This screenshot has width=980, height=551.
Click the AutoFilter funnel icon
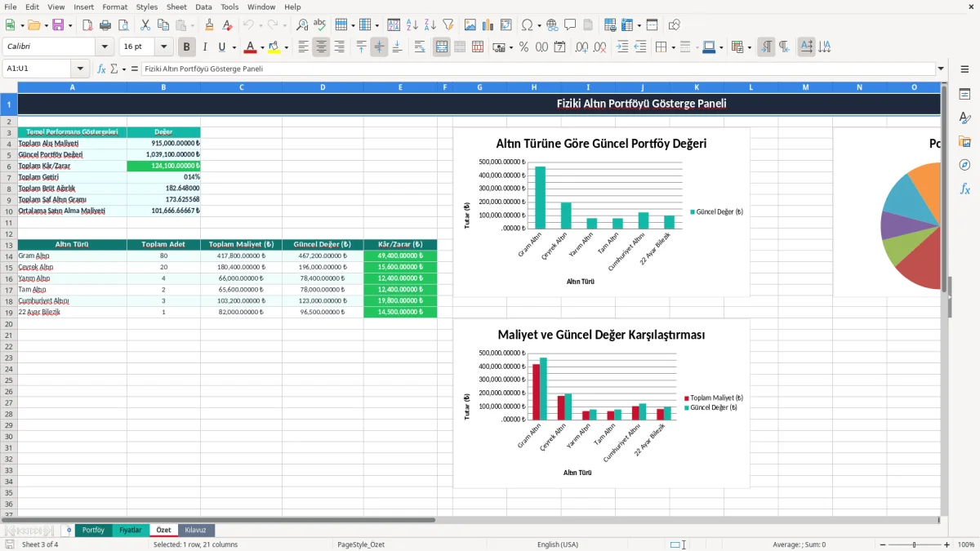tap(448, 25)
